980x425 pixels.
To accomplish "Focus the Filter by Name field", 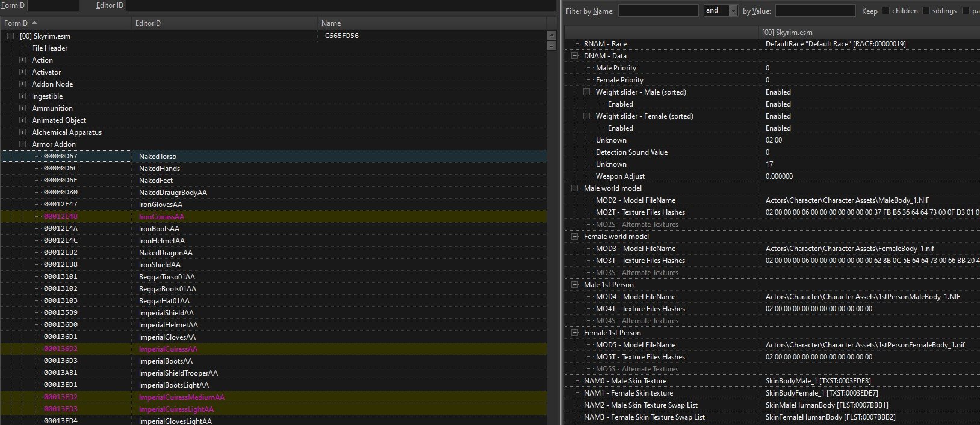I will [x=658, y=11].
